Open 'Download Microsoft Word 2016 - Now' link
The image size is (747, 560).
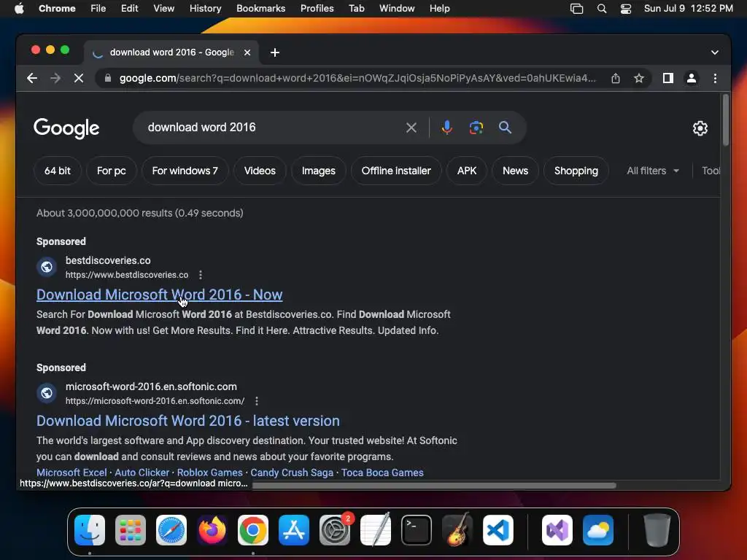tap(160, 295)
